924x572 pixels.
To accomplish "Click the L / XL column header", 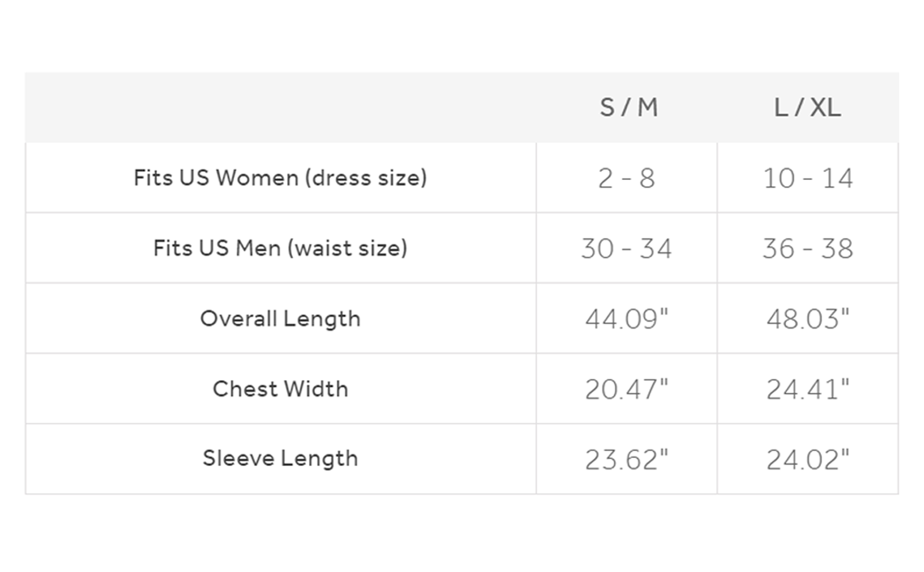I will pos(807,108).
